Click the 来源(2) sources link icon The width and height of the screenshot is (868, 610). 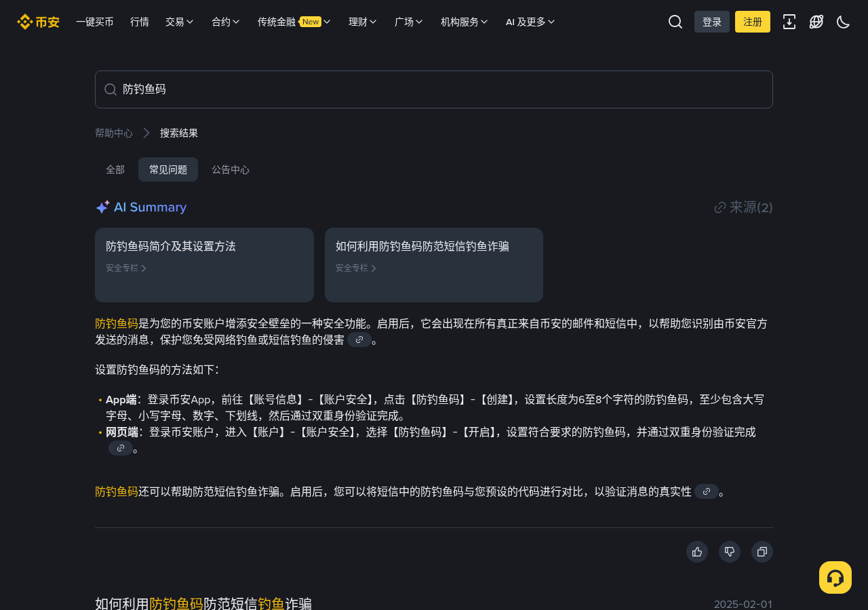[720, 207]
